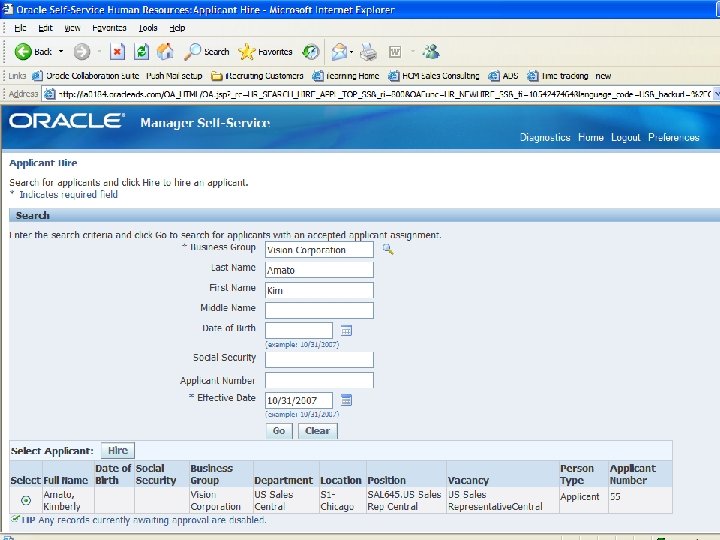720x540 pixels.
Task: Click the Clear button
Action: (x=317, y=431)
